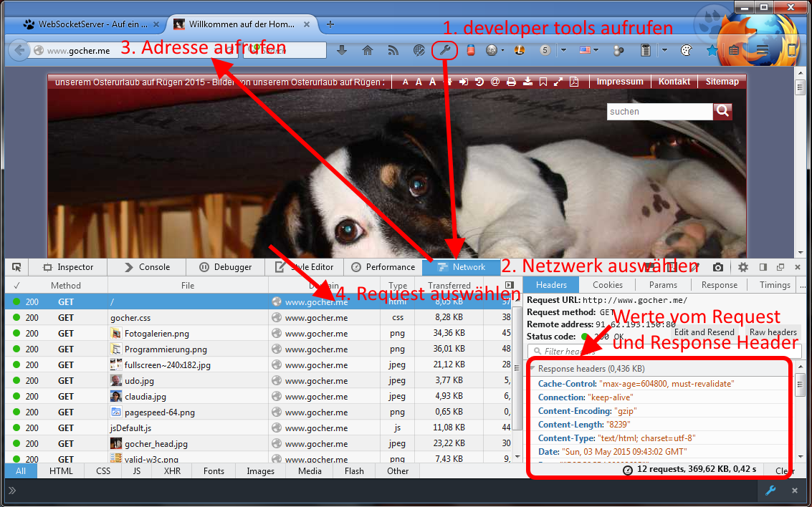Click the downloads arrow icon
This screenshot has height=507, width=812.
(342, 50)
